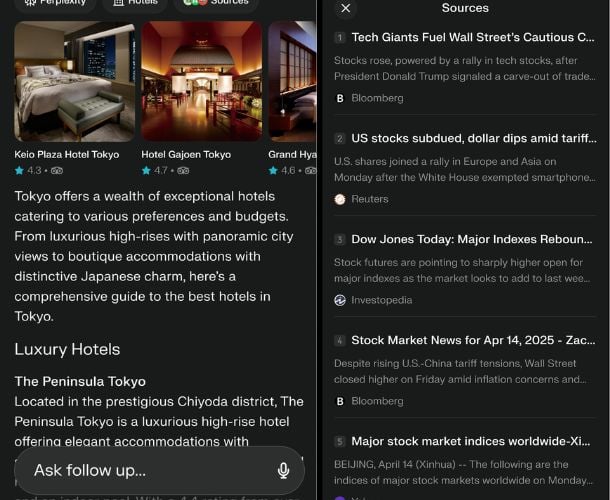Open the Keio Plaza Hotel Tokyo photo
The width and height of the screenshot is (610, 500).
74,82
